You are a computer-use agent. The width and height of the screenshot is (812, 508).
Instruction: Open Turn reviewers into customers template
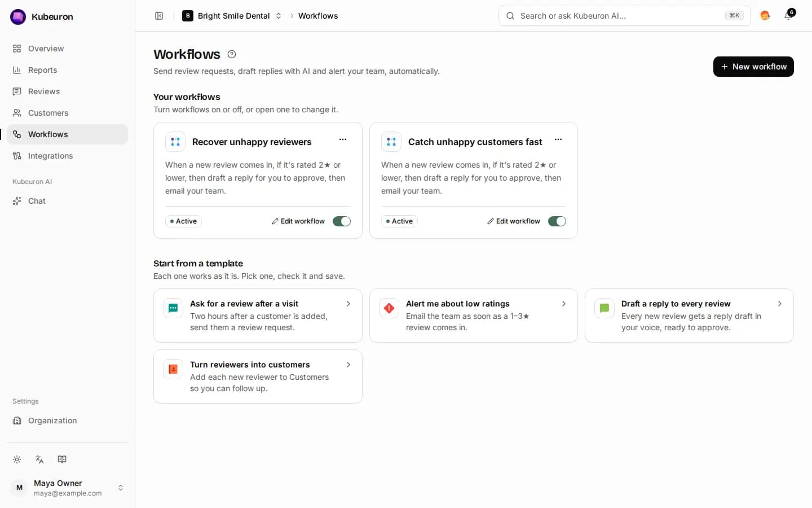click(258, 376)
